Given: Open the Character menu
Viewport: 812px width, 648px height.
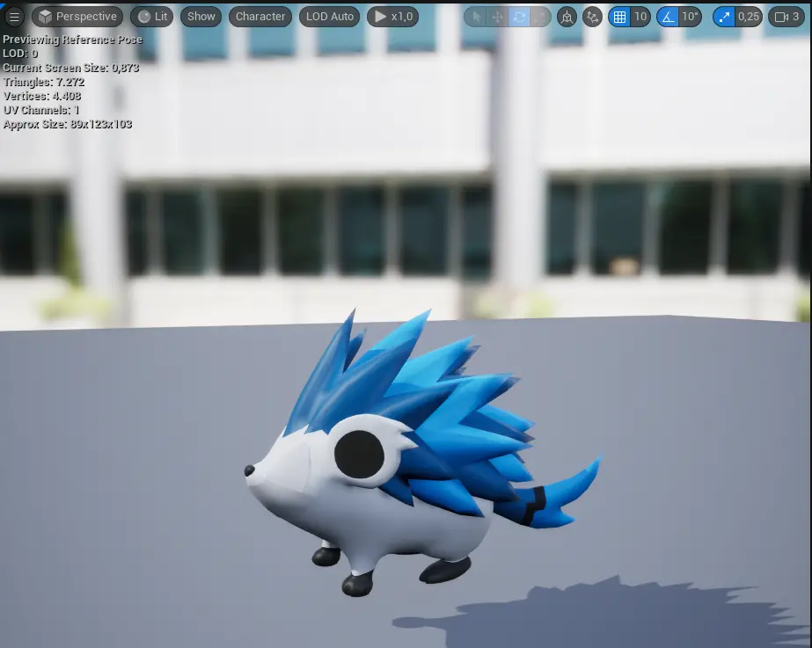Looking at the screenshot, I should (260, 17).
